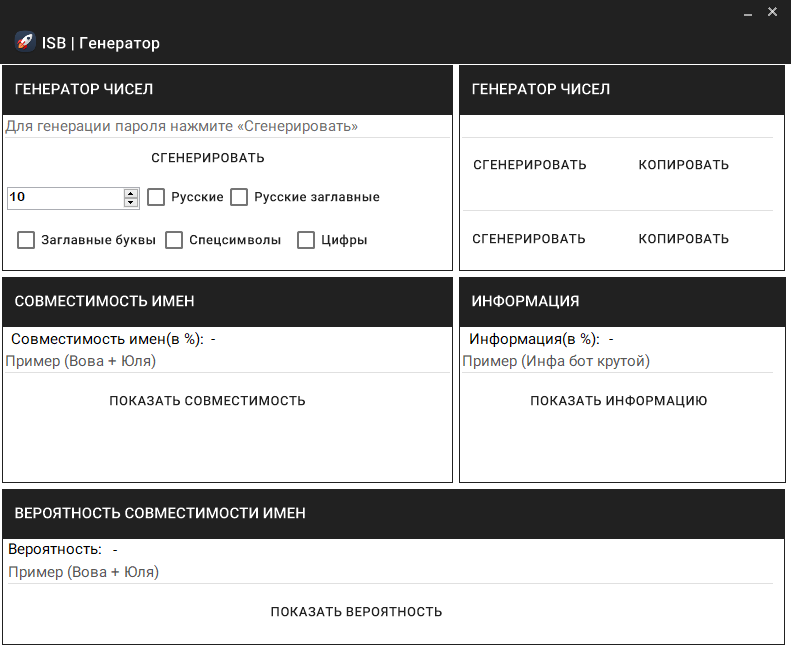Increase password length with spinbox up arrow
This screenshot has height=650, width=791.
(130, 193)
